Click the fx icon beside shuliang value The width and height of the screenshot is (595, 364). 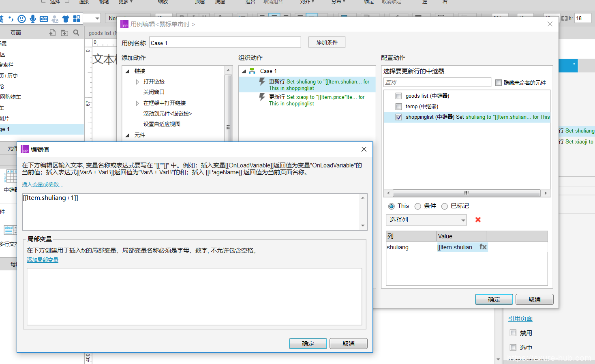click(x=483, y=247)
